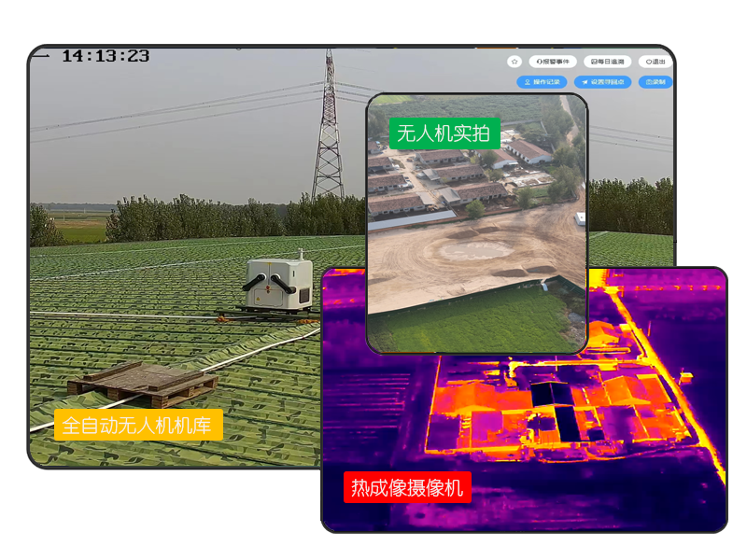
Task: Start recording with the 录制 button
Action: pyautogui.click(x=655, y=82)
